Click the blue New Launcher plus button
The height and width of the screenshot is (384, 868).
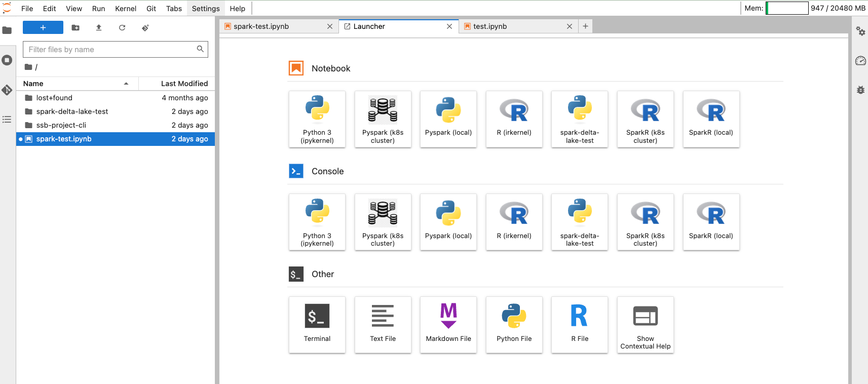point(43,27)
